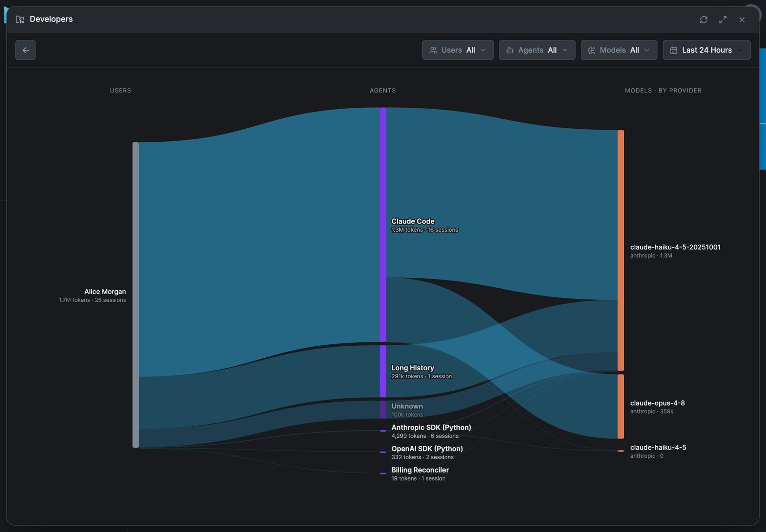Click the claude-haiku-4-5 model label
766x532 pixels.
click(658, 447)
